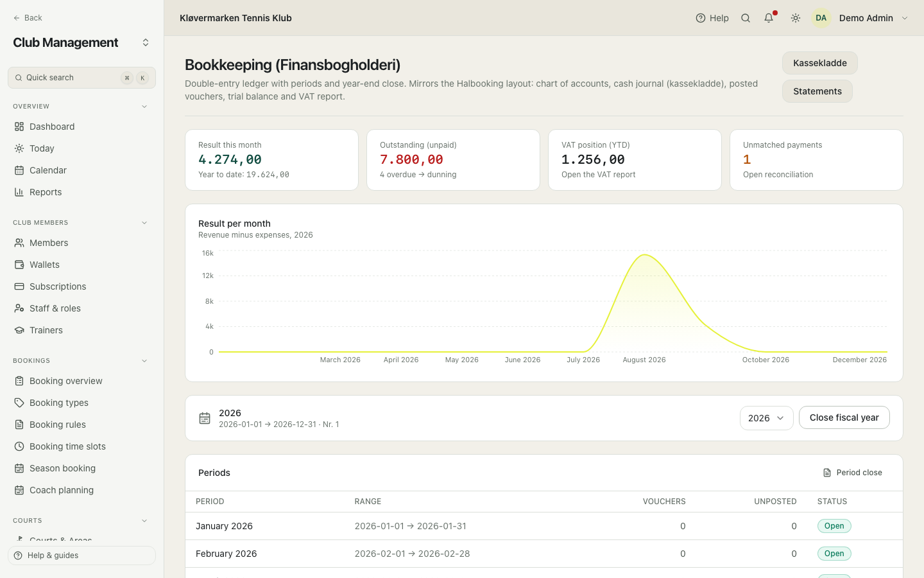This screenshot has width=924, height=578.
Task: Click the Staff & roles icon
Action: click(x=19, y=308)
